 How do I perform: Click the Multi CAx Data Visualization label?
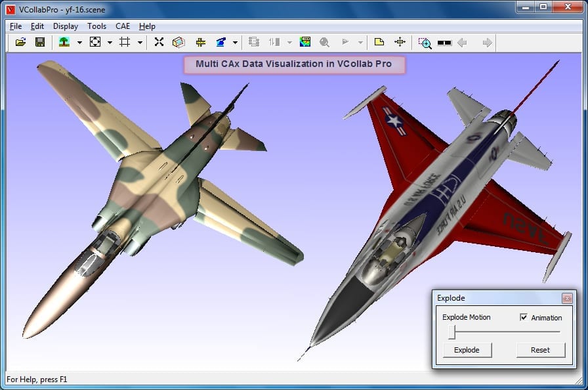pos(293,64)
